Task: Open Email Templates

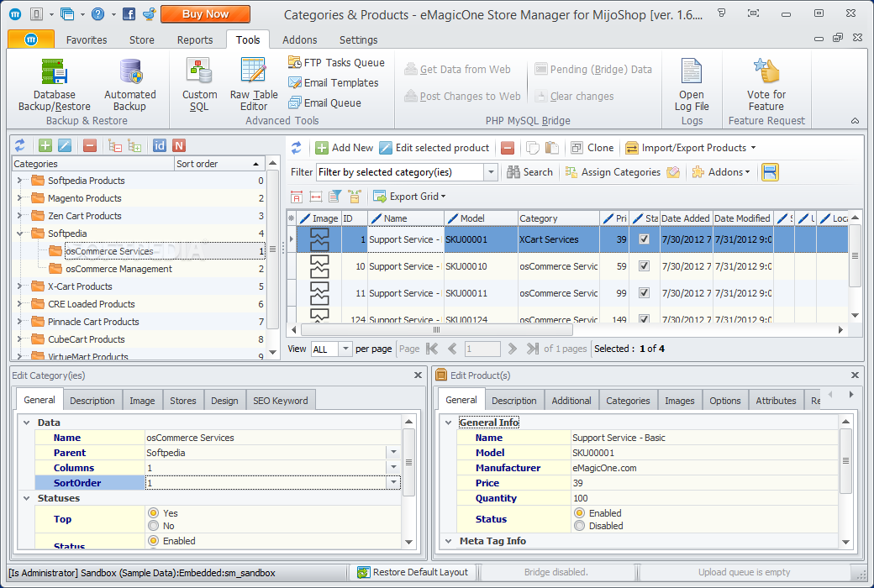Action: pos(334,82)
